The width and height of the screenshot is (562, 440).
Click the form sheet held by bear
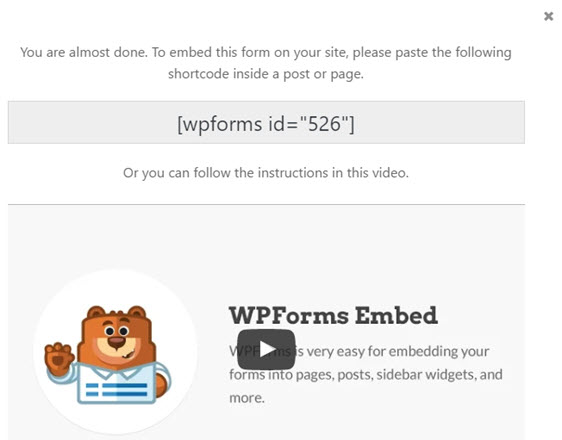click(x=116, y=385)
